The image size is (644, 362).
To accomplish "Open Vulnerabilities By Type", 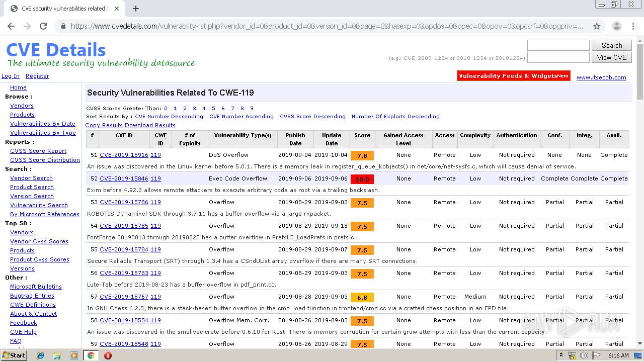I will 43,133.
